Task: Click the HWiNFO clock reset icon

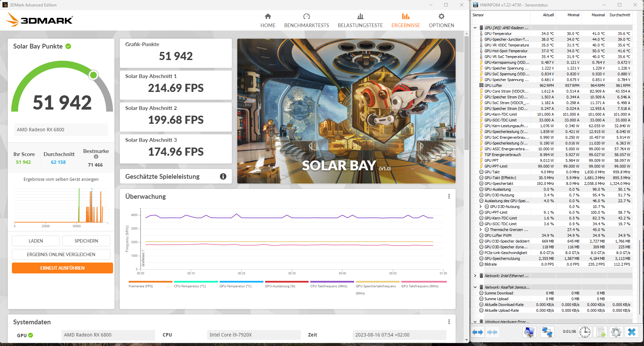Action: pos(585,332)
